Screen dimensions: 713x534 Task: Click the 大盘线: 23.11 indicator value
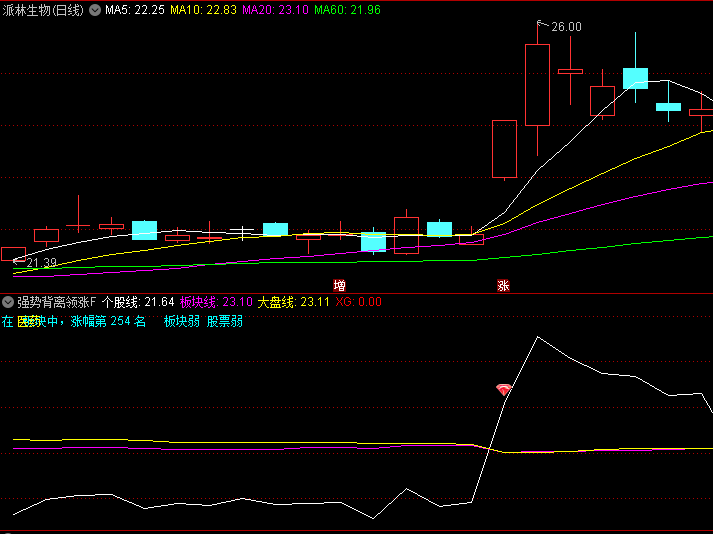tap(293, 302)
